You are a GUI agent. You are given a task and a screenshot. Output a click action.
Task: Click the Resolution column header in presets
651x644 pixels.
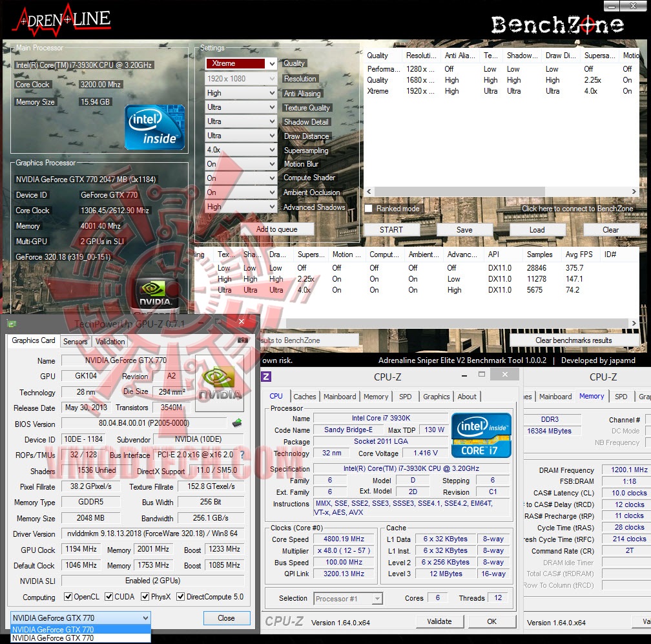pyautogui.click(x=421, y=56)
